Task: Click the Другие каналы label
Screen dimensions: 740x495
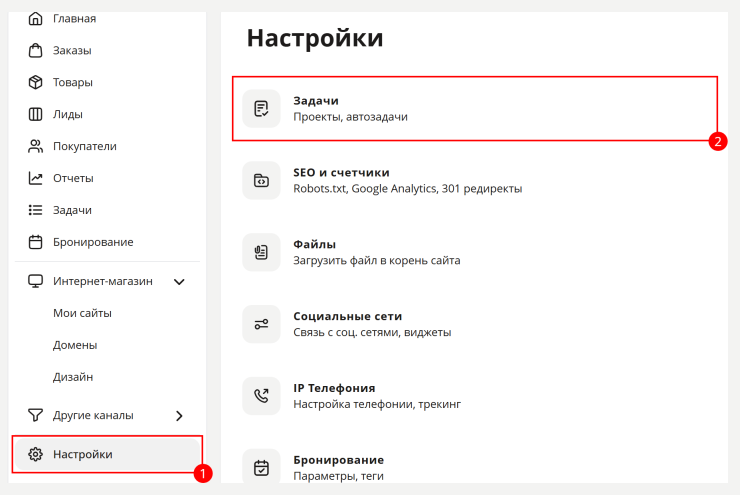Action: 93,415
